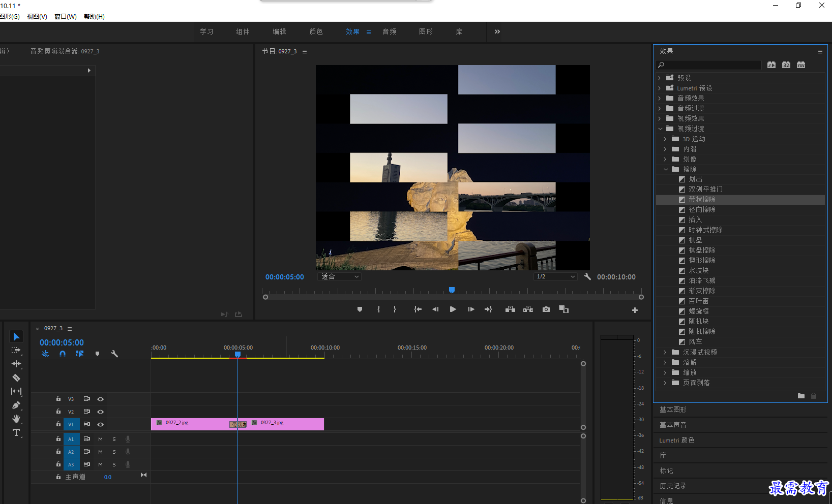Screen dimensions: 832x504
Task: Expand the 预设 folder
Action: click(x=660, y=78)
